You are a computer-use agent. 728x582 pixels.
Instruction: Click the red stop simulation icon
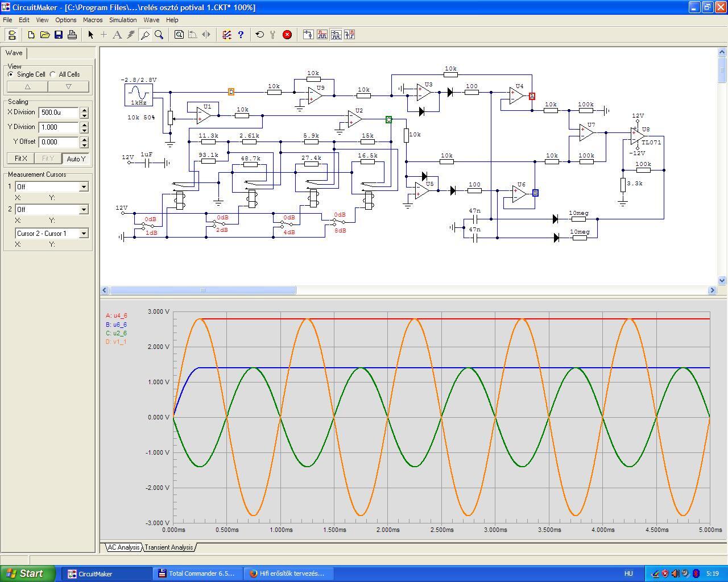(x=287, y=35)
